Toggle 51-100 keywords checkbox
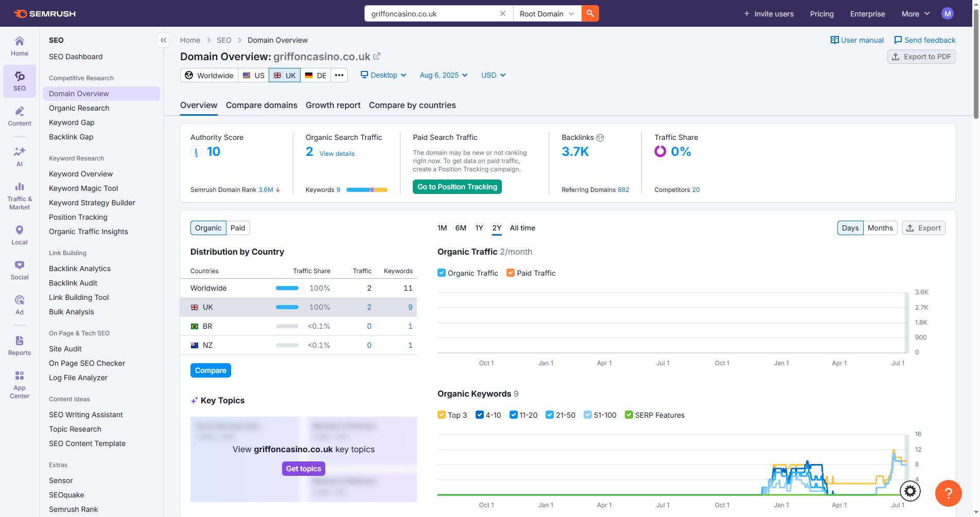Viewport: 980px width, 517px height. pyautogui.click(x=588, y=415)
